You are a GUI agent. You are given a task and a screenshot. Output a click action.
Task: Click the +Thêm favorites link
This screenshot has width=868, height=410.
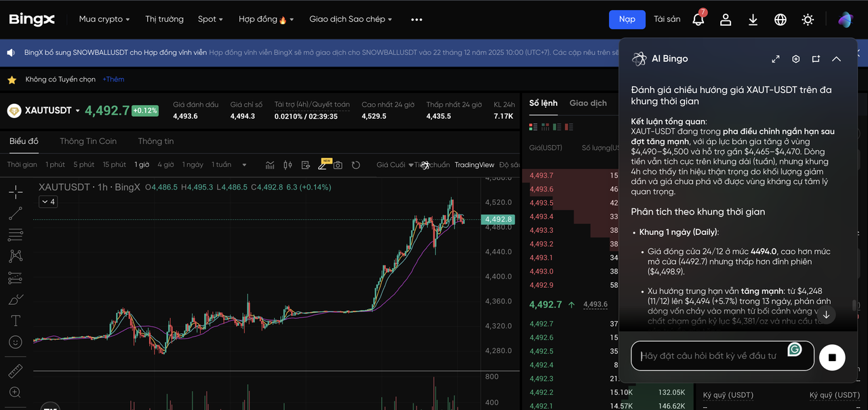(x=113, y=79)
